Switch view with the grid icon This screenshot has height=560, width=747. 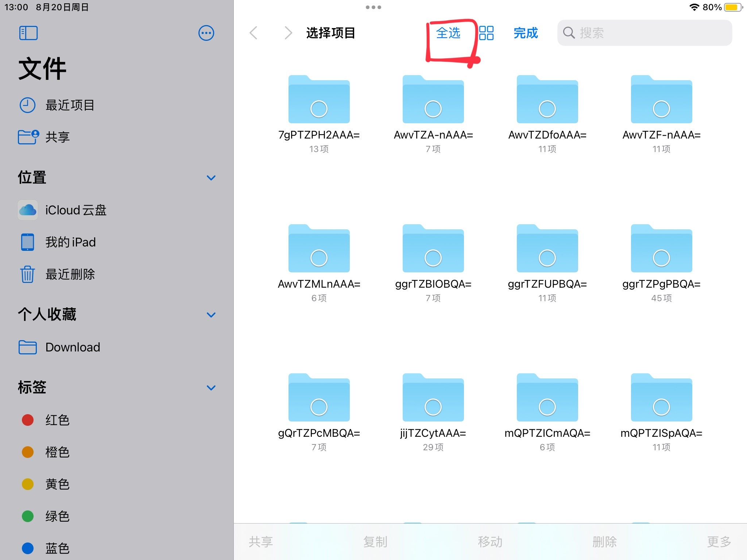(x=486, y=33)
